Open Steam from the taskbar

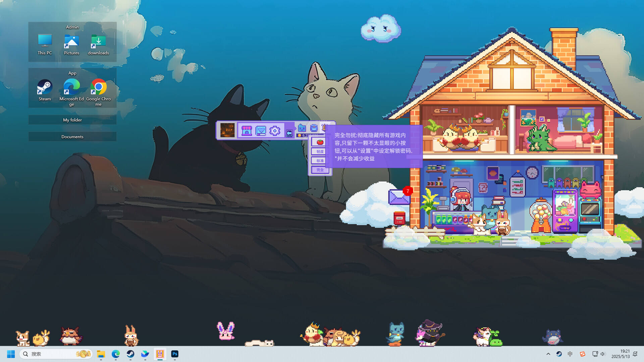point(130,354)
